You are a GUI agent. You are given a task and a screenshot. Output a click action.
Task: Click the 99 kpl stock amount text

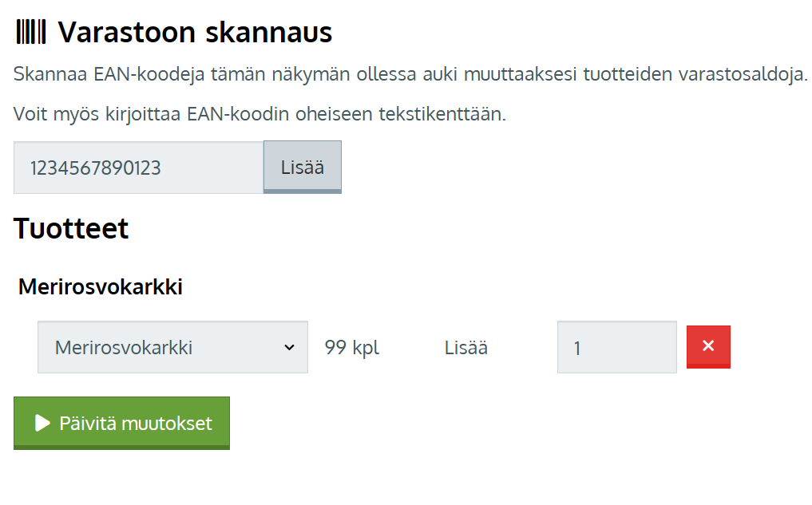[352, 348]
